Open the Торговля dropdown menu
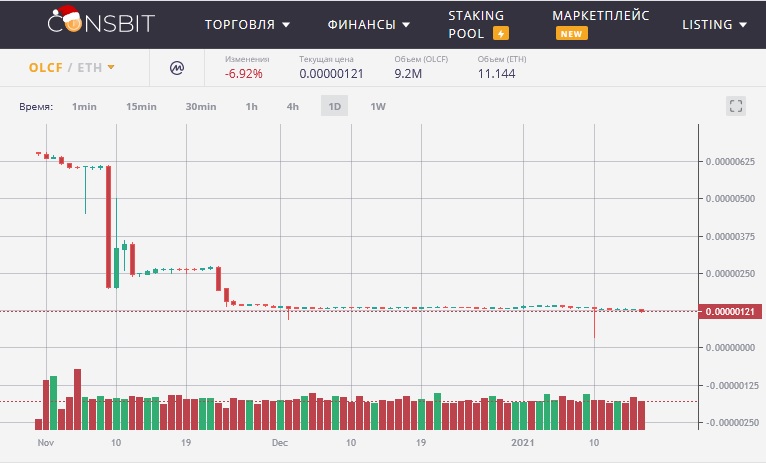This screenshot has width=766, height=463. pos(247,24)
